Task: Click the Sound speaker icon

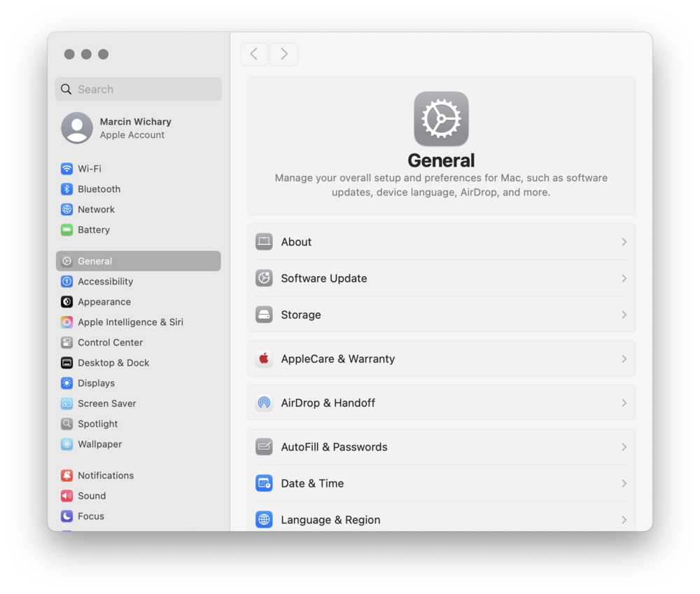Action: (x=66, y=496)
